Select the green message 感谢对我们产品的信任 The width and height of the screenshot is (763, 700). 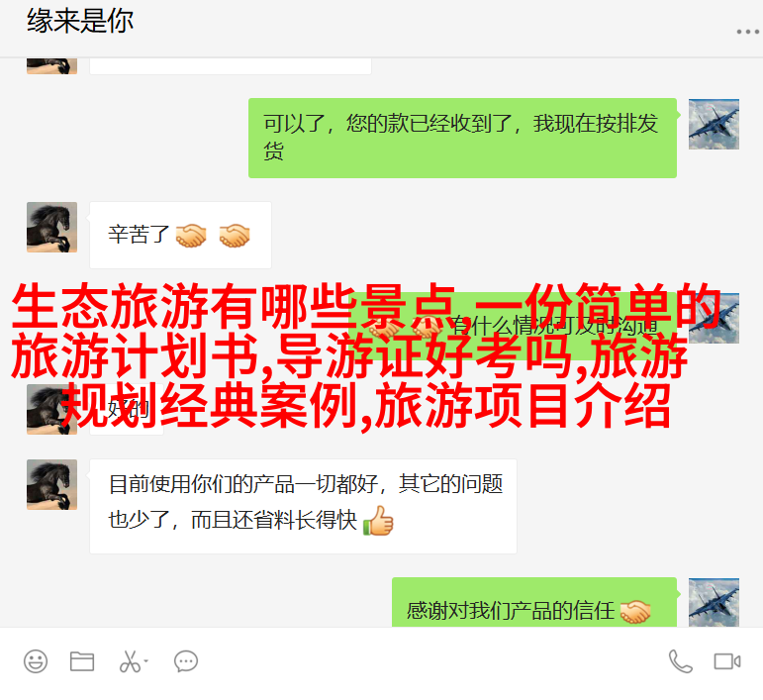pos(534,603)
